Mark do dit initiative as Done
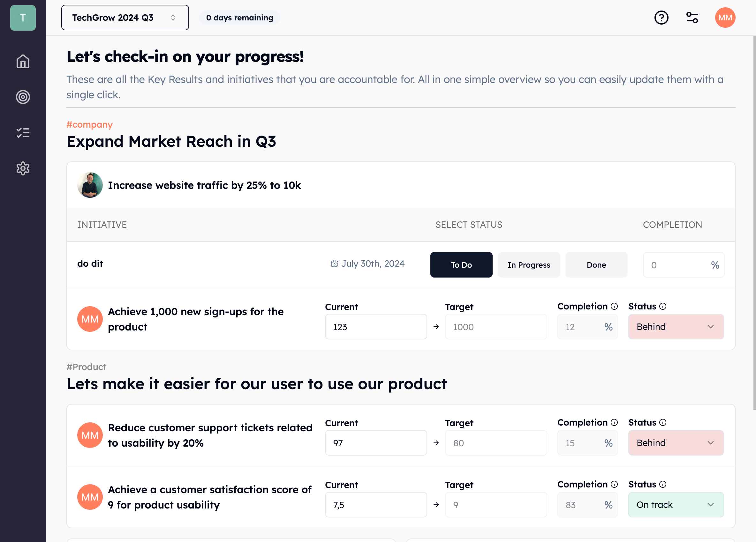Screen dimensions: 756x542 coord(596,265)
